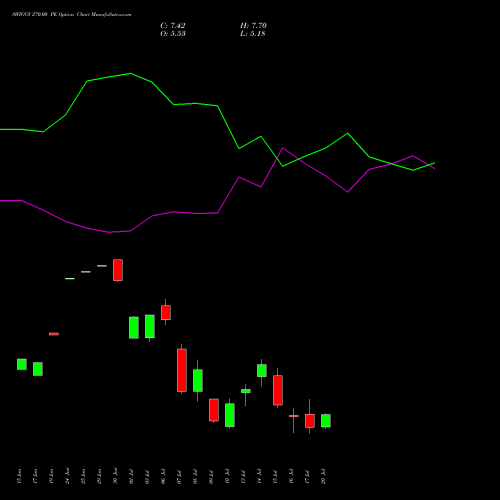500x500 pixels.
Task: Click the chart title text at top left
Action: 71,15
